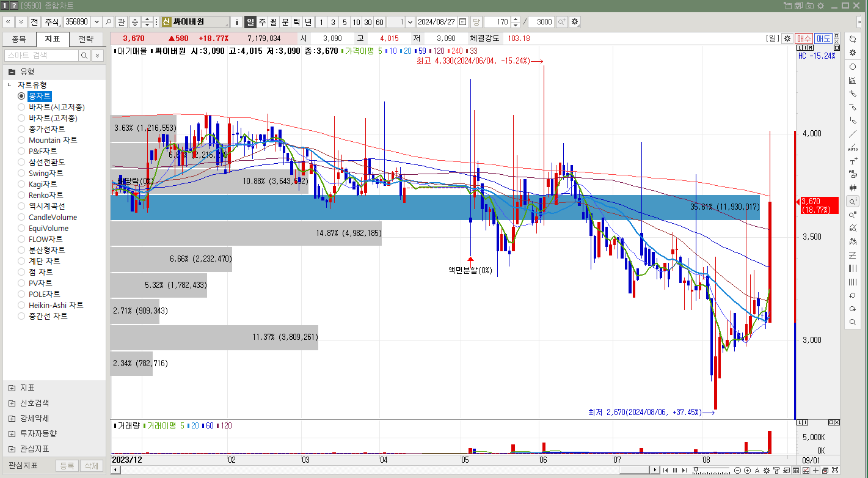Expand the 투자자동향 section

tap(12, 434)
